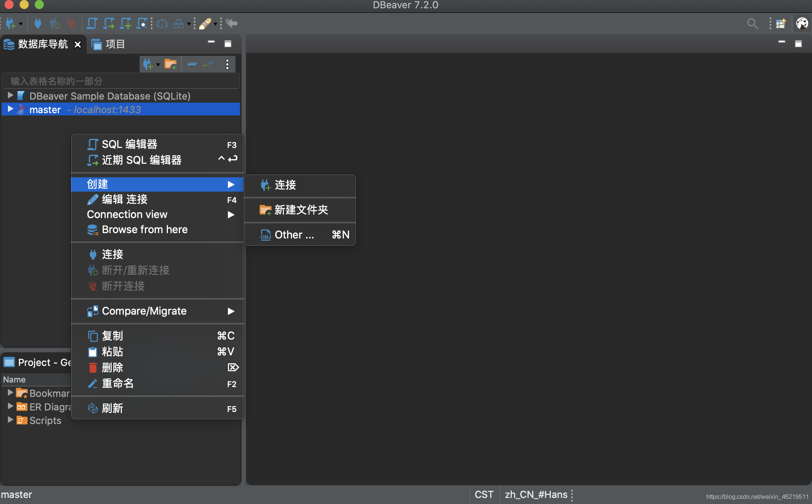Expand the master connection node

click(x=10, y=109)
